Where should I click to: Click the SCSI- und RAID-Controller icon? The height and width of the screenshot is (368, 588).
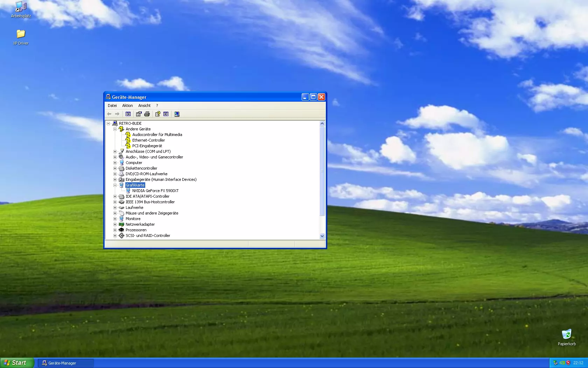coord(121,236)
